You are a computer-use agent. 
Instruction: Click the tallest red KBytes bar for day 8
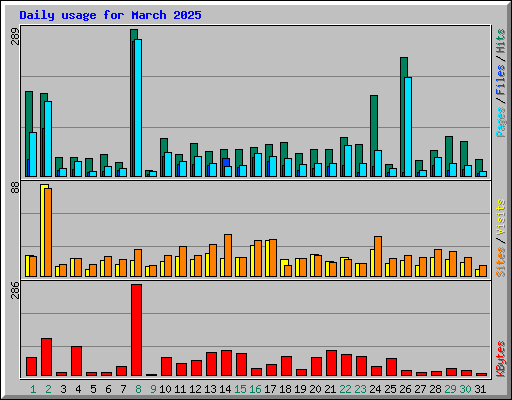(x=136, y=330)
